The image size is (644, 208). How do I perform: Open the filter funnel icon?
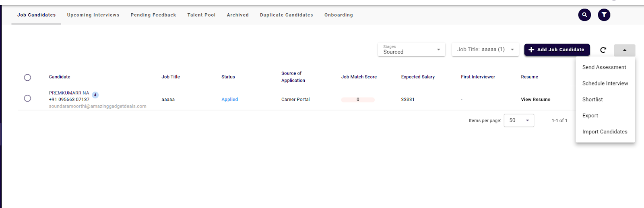click(x=604, y=15)
